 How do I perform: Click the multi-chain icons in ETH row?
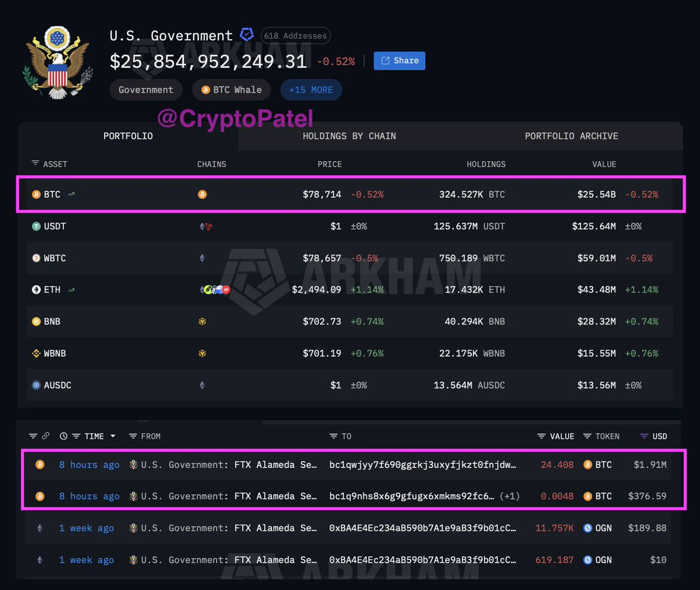pos(215,289)
